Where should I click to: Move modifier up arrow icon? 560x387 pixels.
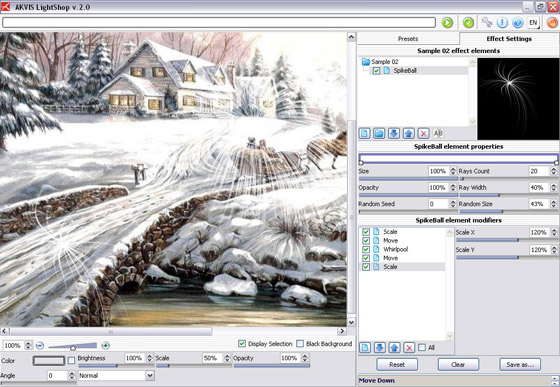394,347
